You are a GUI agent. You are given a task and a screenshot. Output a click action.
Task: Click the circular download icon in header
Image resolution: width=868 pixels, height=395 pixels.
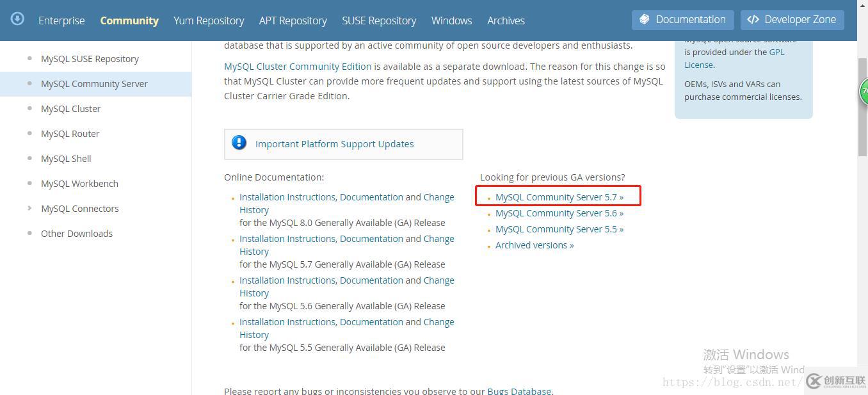point(18,19)
